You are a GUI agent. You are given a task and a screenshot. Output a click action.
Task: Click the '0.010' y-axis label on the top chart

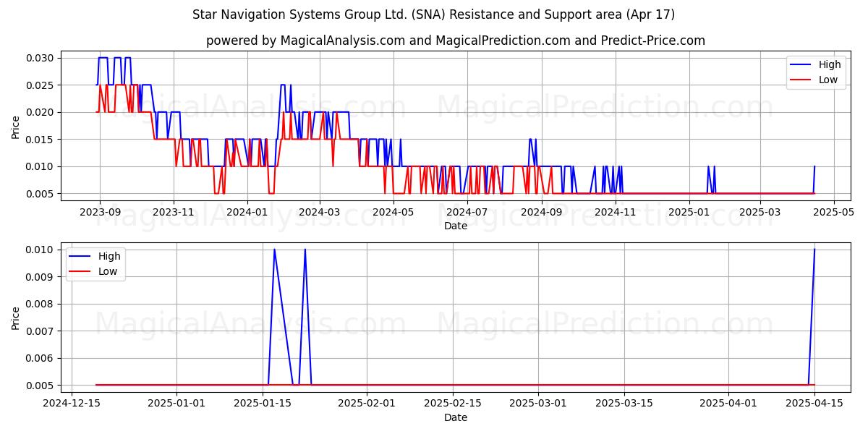pos(41,166)
